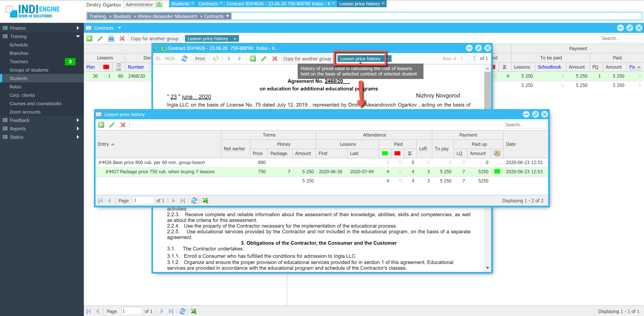
Task: Click the green Paid column header square
Action: point(385,153)
